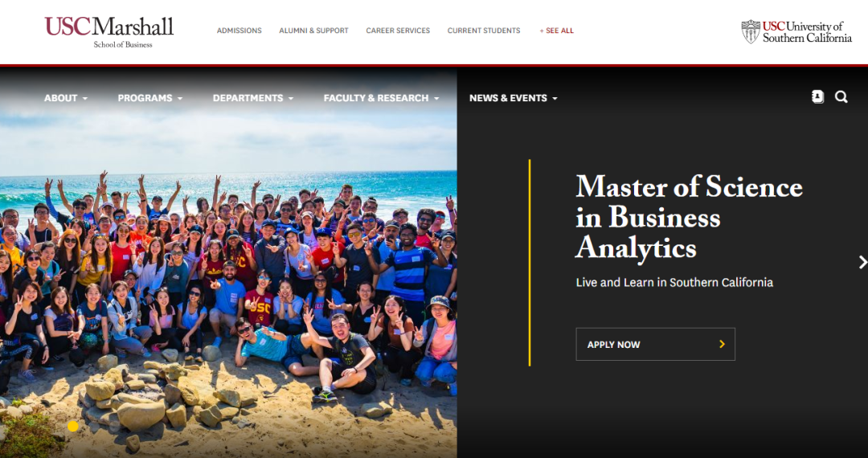Screen dimensions: 868x458
Task: Visit Career Services page
Action: [x=398, y=31]
